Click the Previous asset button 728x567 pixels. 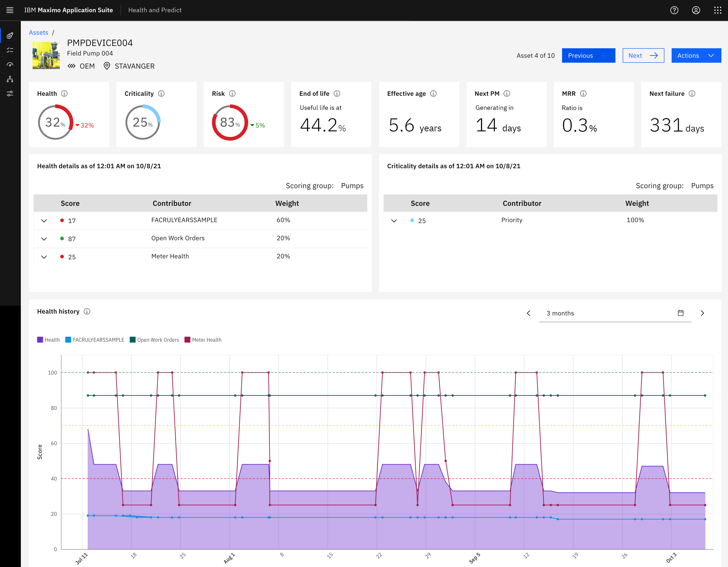point(588,56)
